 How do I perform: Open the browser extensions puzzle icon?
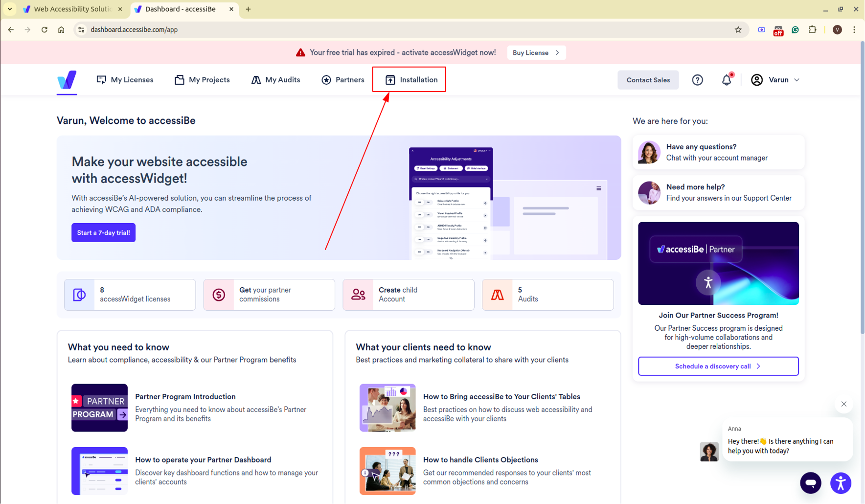pyautogui.click(x=812, y=30)
